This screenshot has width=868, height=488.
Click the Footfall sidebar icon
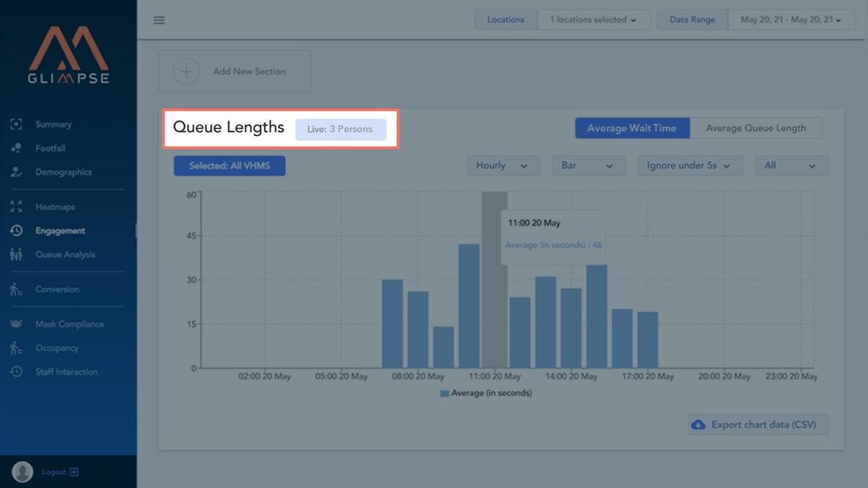point(16,148)
